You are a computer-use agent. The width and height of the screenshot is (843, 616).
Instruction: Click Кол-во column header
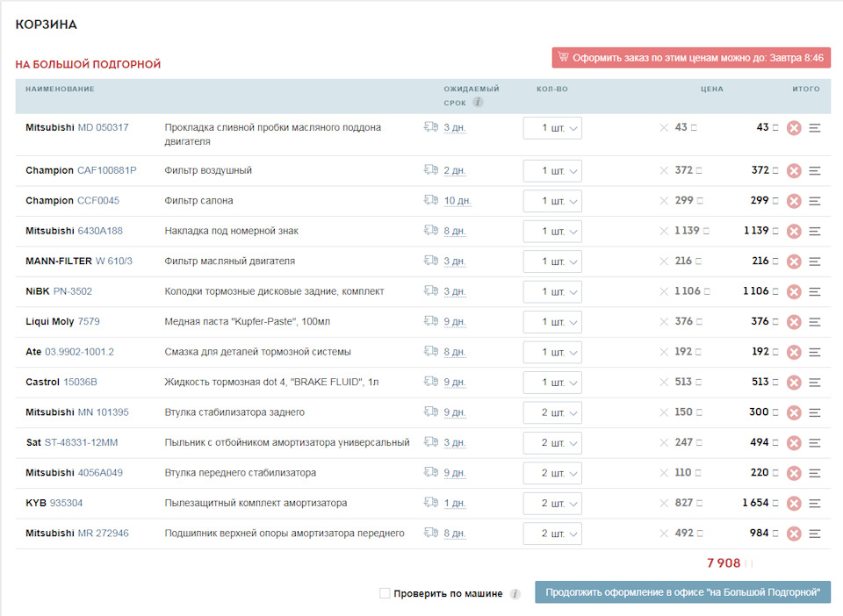pos(552,90)
